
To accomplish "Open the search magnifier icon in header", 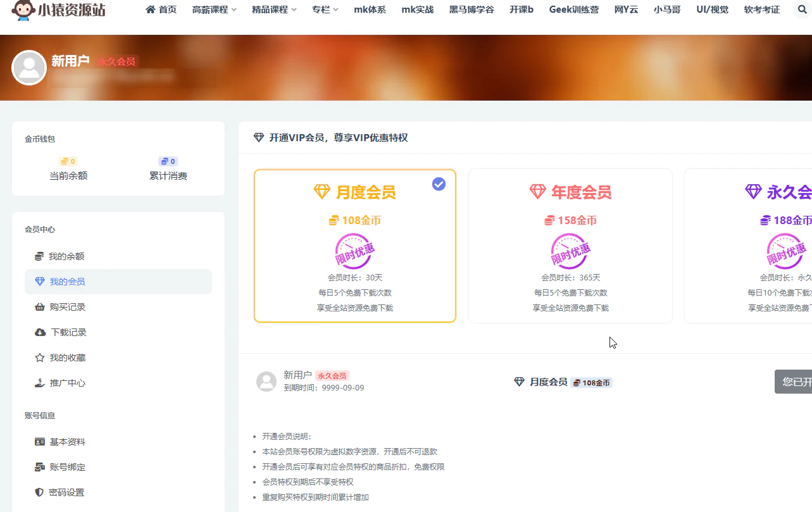I will tap(803, 10).
